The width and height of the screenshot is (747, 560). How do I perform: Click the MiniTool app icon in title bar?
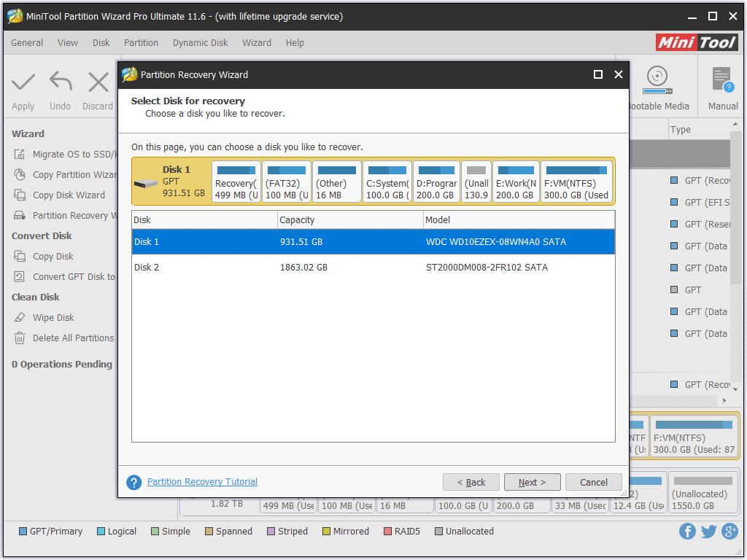point(15,16)
